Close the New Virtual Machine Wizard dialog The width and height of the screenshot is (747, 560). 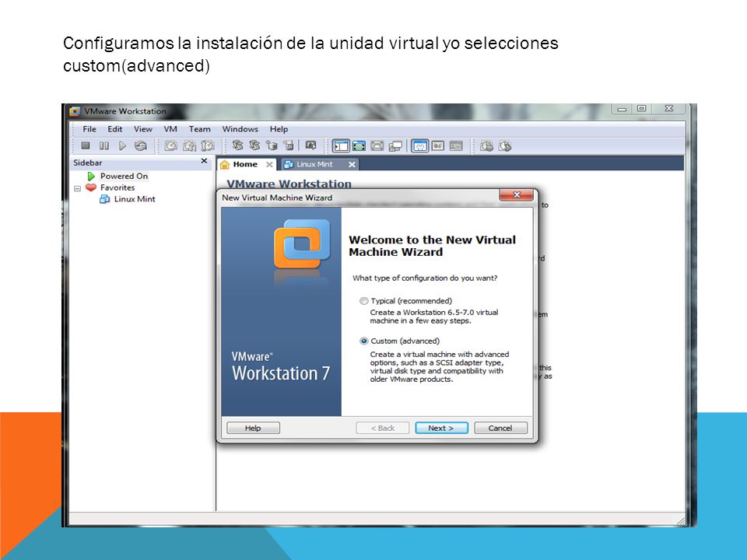517,194
